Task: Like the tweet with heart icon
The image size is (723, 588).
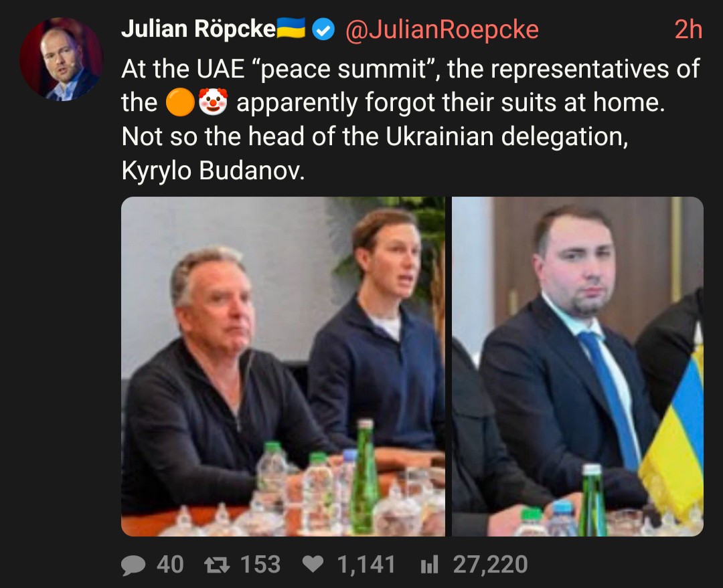Action: click(x=313, y=565)
